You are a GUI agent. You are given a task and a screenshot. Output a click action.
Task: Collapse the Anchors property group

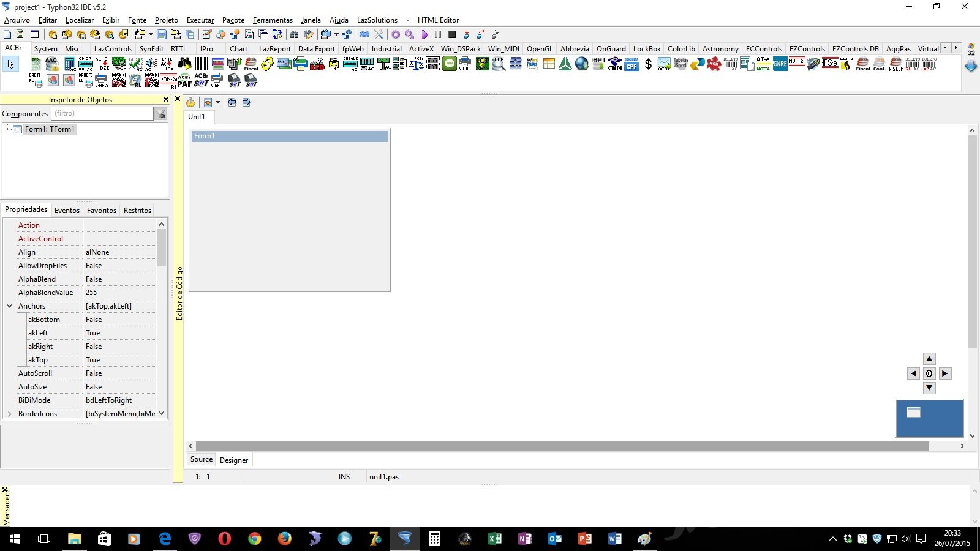(9, 306)
